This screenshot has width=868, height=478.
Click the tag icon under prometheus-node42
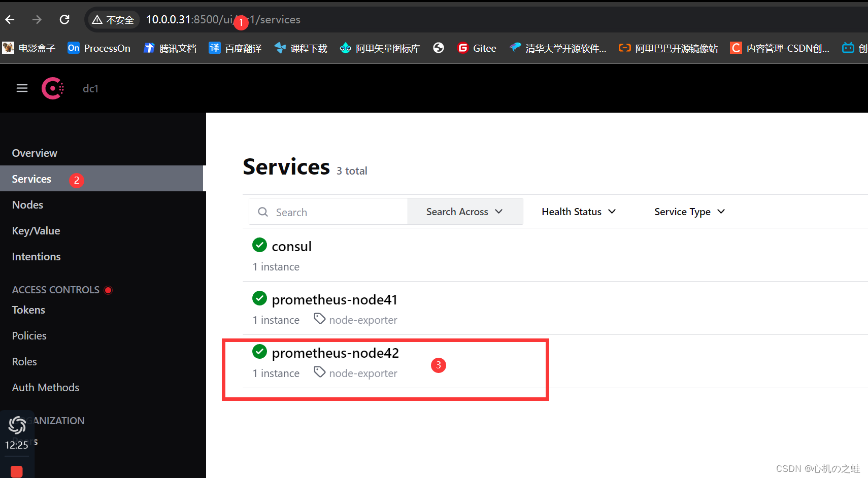pos(319,372)
